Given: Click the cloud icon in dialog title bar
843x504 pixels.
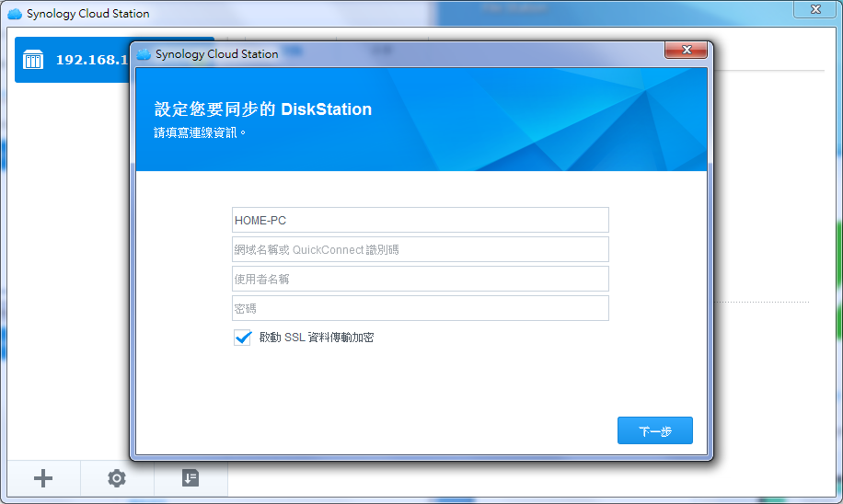Looking at the screenshot, I should [x=144, y=54].
